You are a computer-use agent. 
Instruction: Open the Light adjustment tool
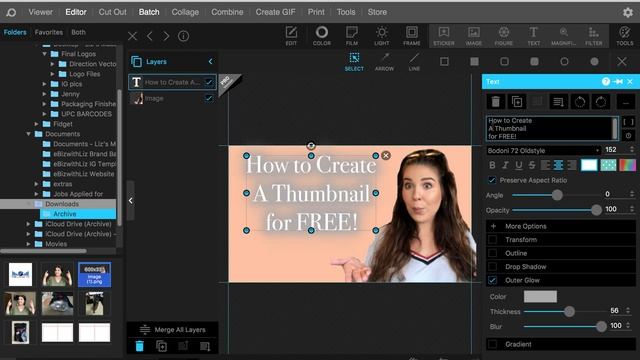click(x=382, y=36)
